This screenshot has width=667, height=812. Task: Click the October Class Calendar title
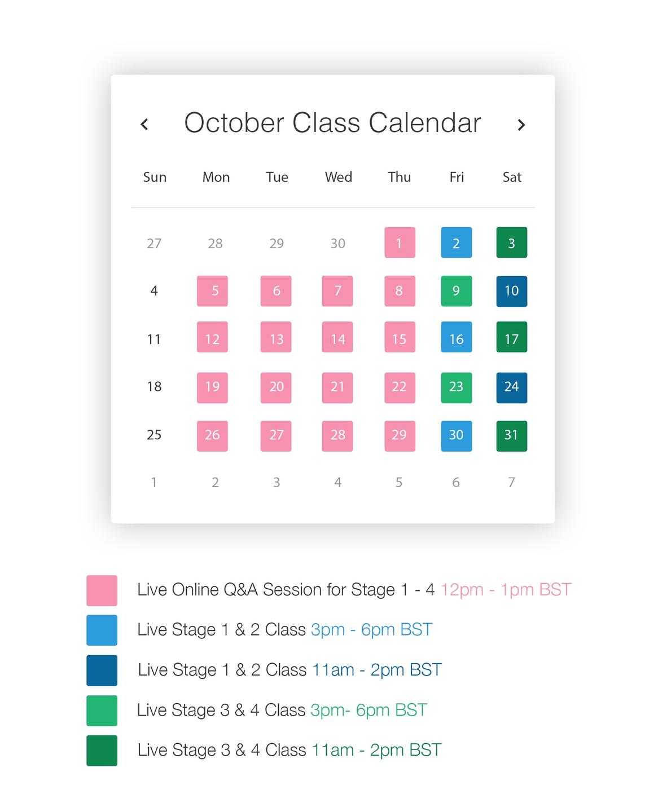tap(332, 123)
